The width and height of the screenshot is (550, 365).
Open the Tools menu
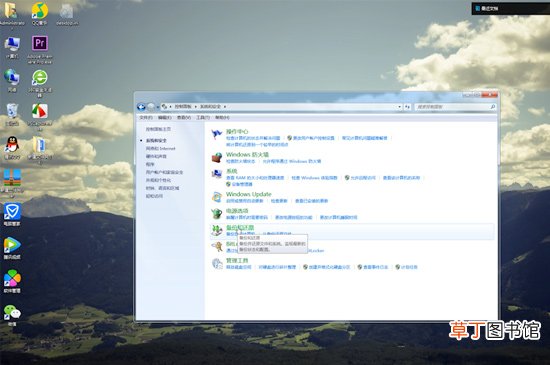click(x=203, y=117)
